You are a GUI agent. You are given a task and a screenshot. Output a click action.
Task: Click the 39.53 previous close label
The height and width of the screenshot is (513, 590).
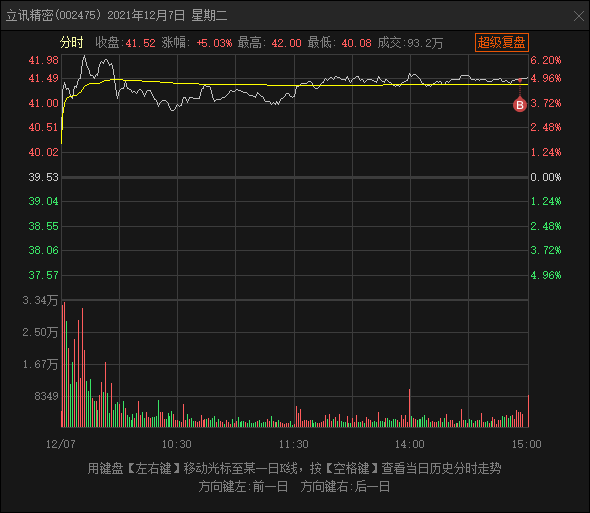pos(44,177)
